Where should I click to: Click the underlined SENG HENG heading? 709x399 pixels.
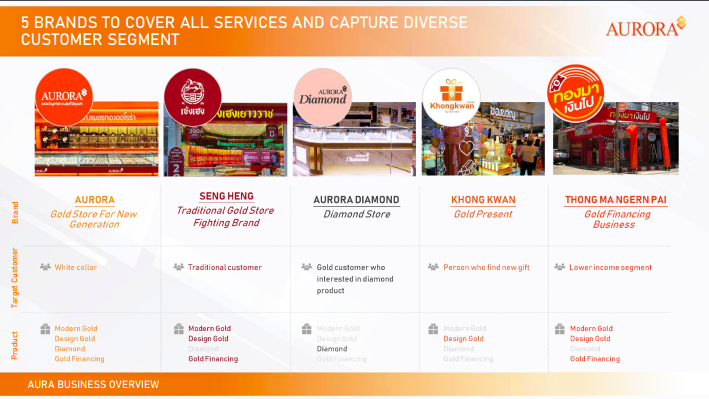click(227, 196)
